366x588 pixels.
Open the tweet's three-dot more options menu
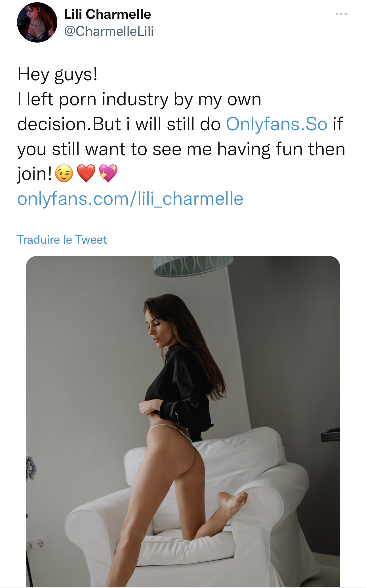341,14
